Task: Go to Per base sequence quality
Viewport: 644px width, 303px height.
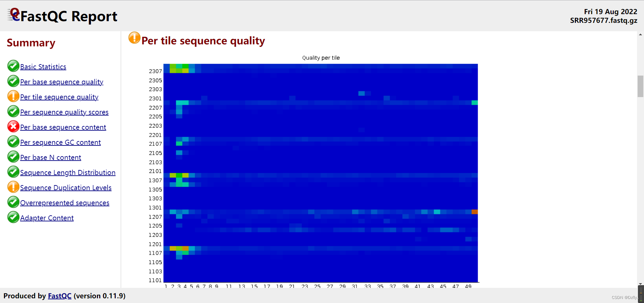Action: click(x=62, y=82)
